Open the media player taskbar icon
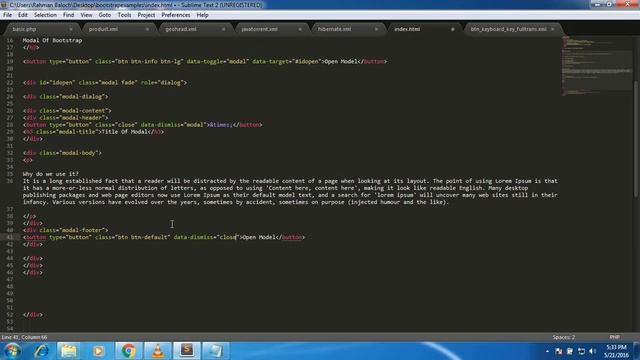 click(x=98, y=351)
